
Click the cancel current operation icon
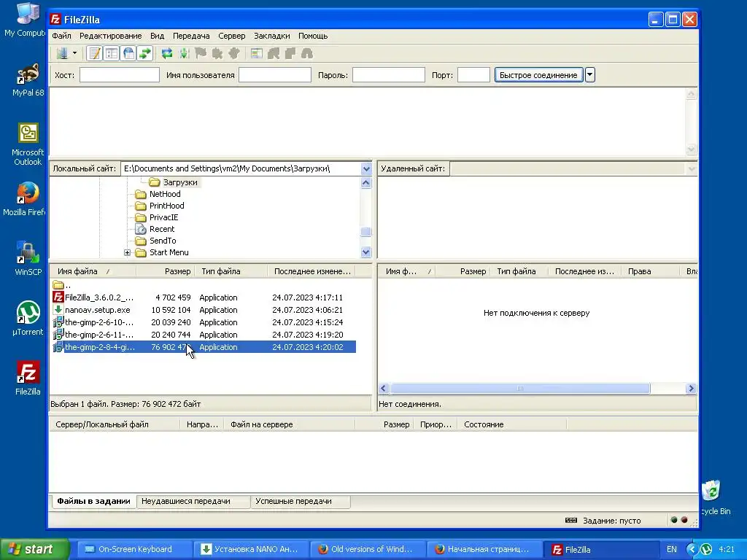point(201,53)
